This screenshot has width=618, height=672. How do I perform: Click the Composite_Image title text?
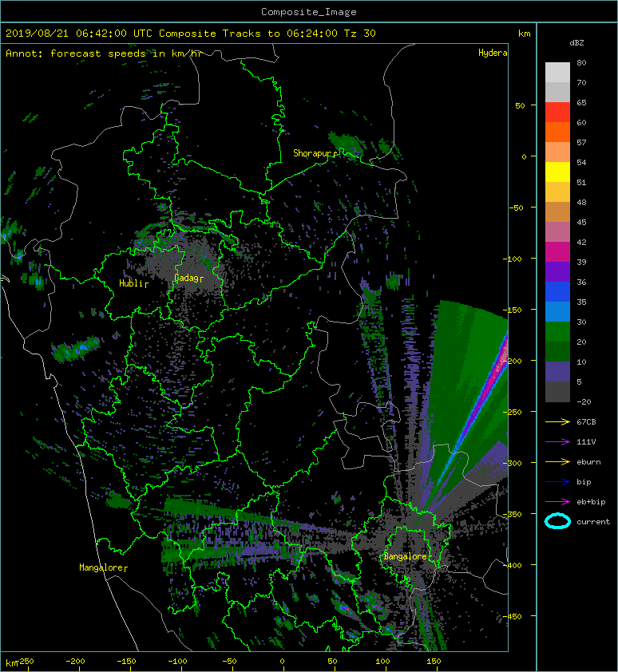point(309,12)
